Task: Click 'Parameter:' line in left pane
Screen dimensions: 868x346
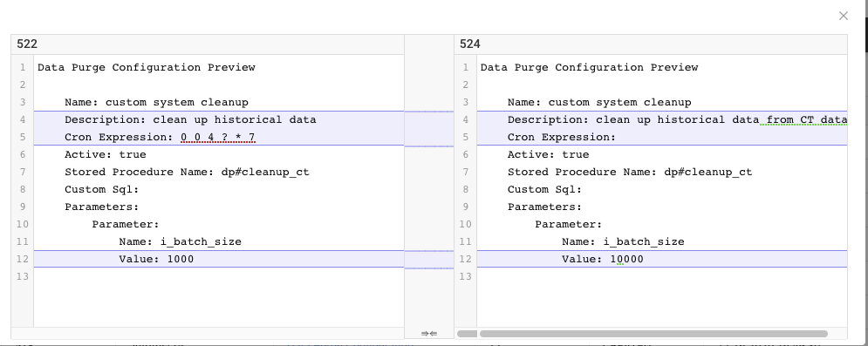Action: 126,224
